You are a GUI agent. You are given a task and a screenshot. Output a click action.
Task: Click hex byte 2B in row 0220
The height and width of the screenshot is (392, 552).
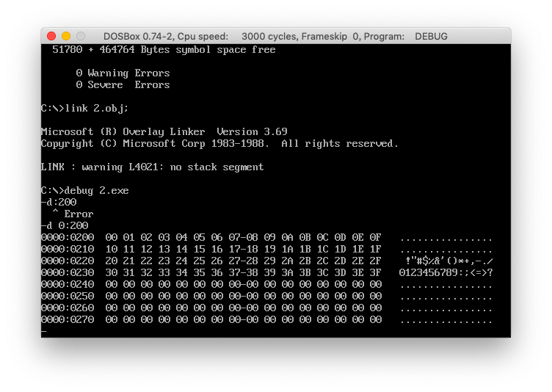(x=305, y=261)
